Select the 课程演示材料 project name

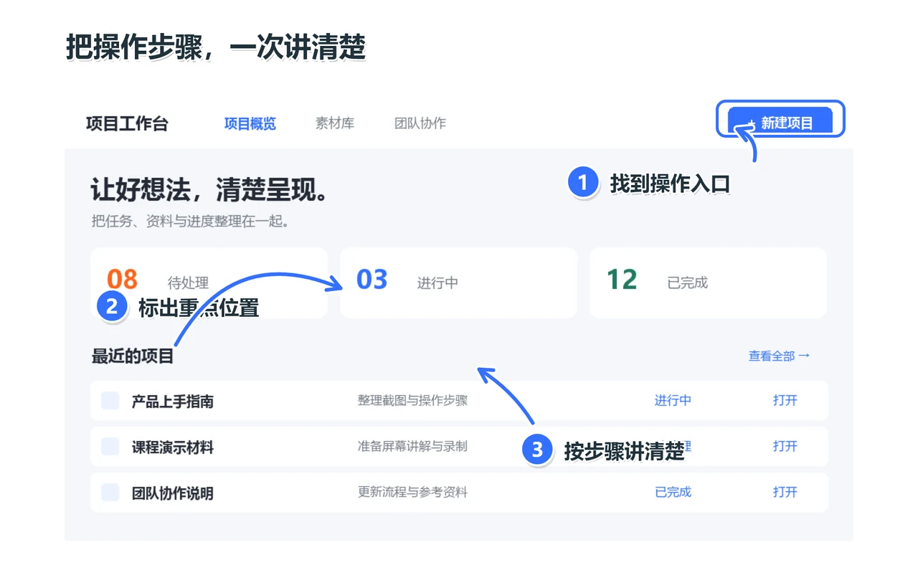click(x=173, y=447)
